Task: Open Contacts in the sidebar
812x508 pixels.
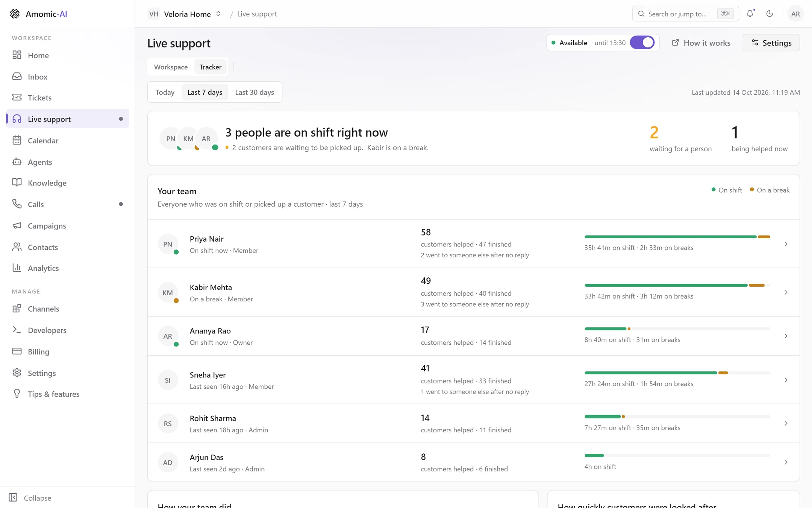Action: point(68,247)
